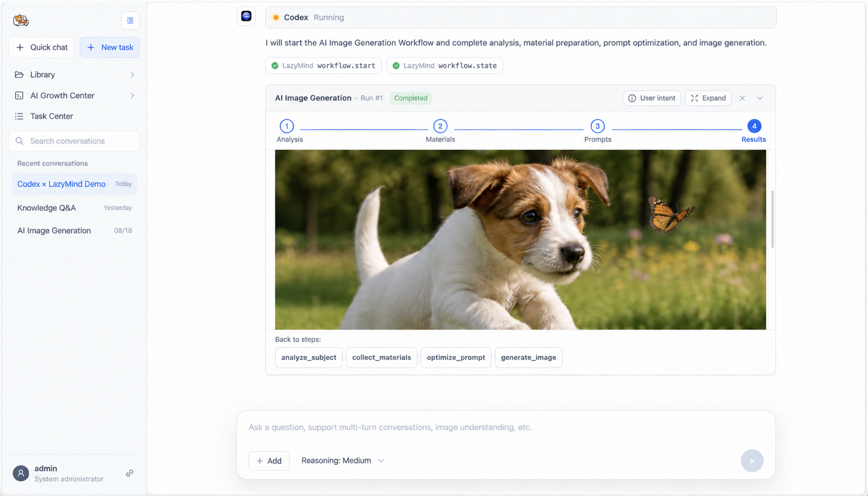
Task: Click the Codex Running status header
Action: click(521, 18)
